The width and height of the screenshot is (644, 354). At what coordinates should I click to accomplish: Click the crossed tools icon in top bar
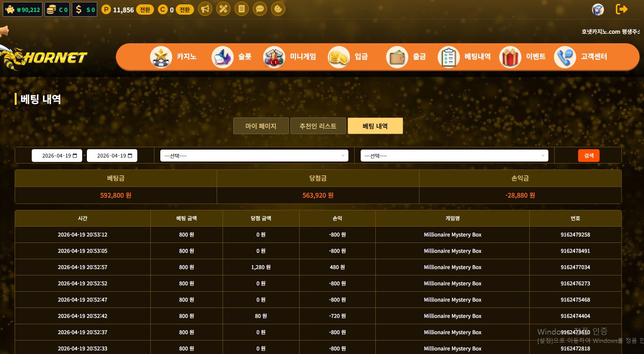(223, 9)
